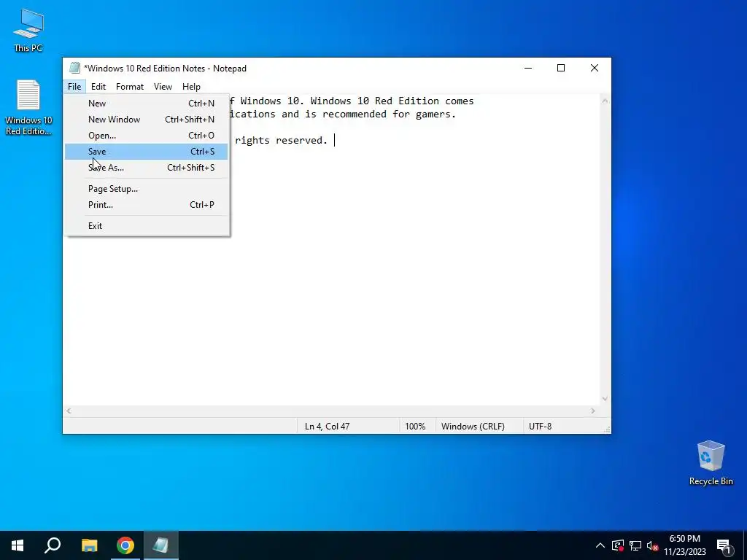Launch Google Chrome from taskbar
747x560 pixels.
pos(125,545)
